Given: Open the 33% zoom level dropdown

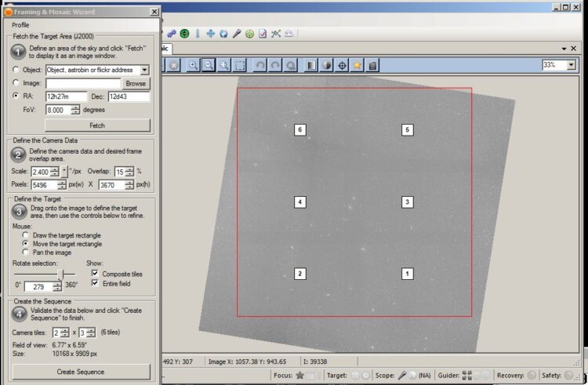Looking at the screenshot, I should click(571, 65).
